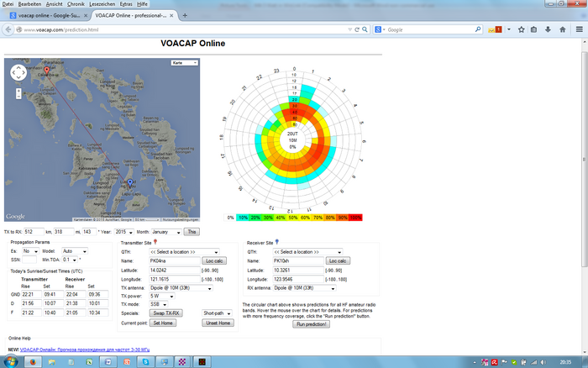
Task: Click the map pan control circle
Action: pos(18,72)
